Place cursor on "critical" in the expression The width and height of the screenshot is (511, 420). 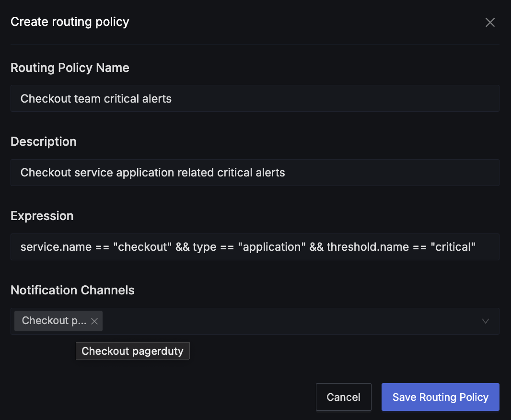click(x=453, y=247)
